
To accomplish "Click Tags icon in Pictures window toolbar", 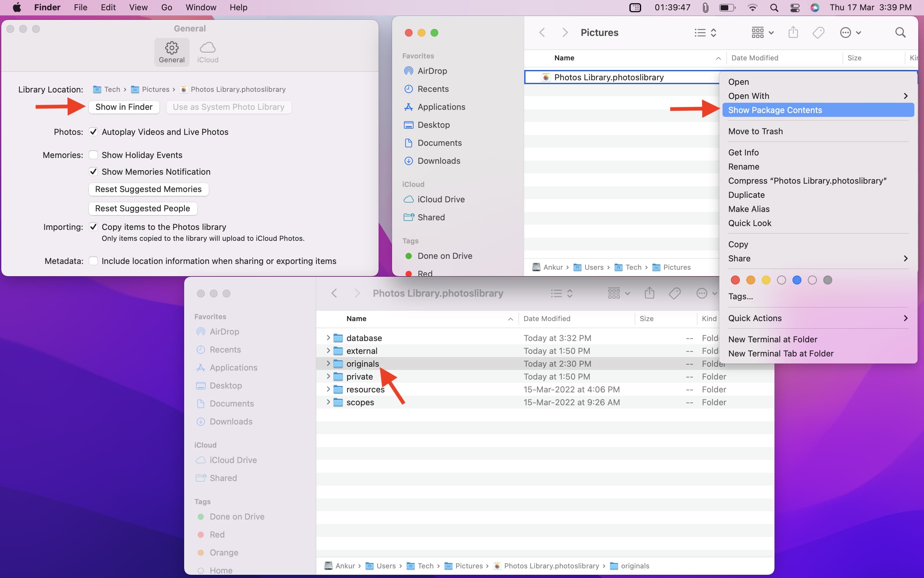I will click(818, 32).
